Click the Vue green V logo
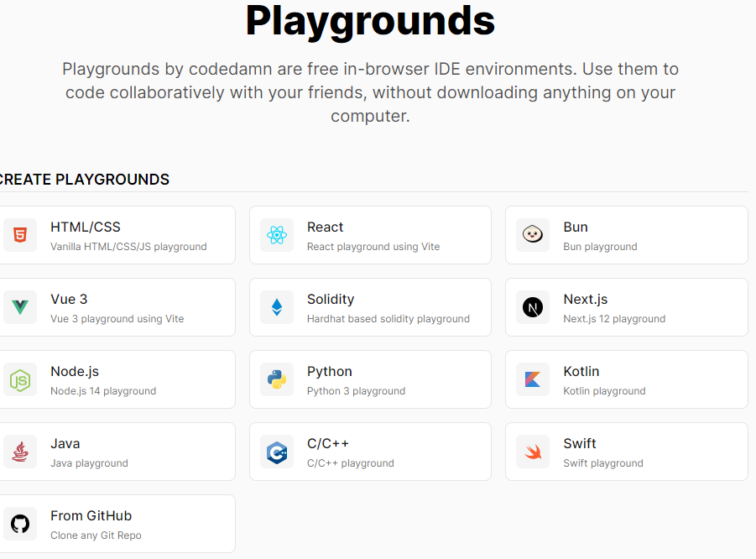This screenshot has width=756, height=559. point(20,307)
